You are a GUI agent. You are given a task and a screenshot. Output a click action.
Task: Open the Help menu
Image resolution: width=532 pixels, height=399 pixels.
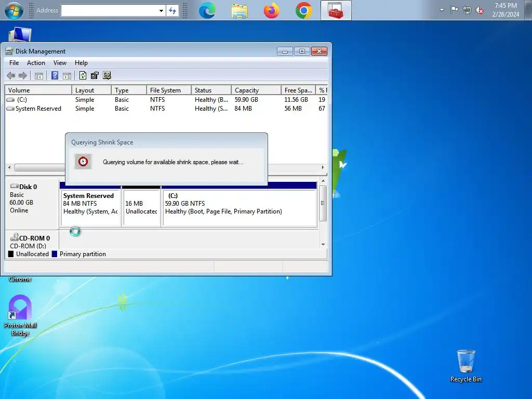click(81, 63)
